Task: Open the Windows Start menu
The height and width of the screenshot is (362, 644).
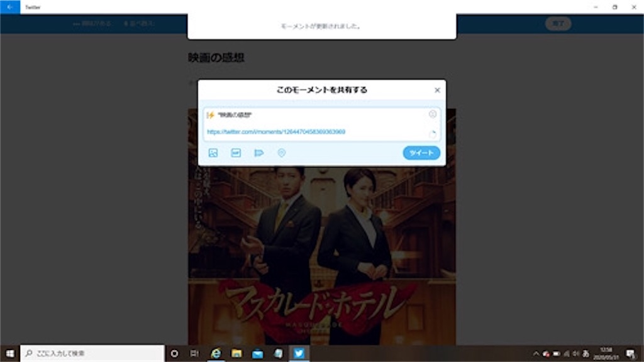Action: (x=10, y=353)
